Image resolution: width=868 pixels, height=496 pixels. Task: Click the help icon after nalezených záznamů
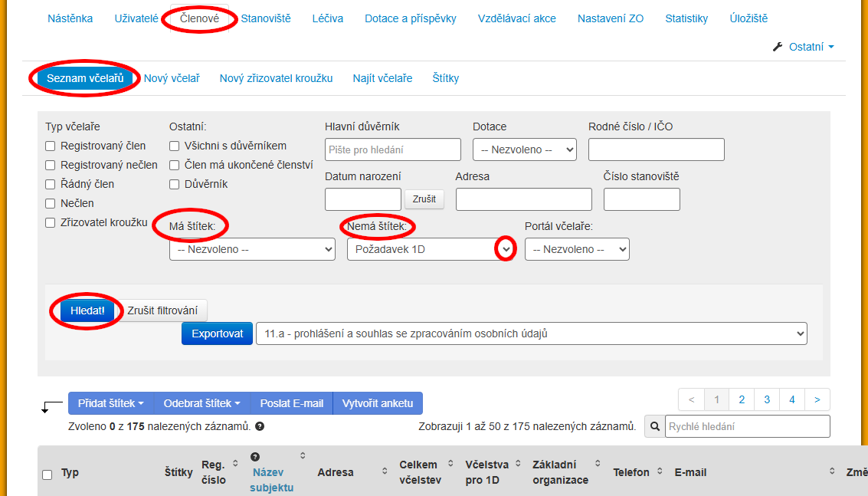point(260,426)
